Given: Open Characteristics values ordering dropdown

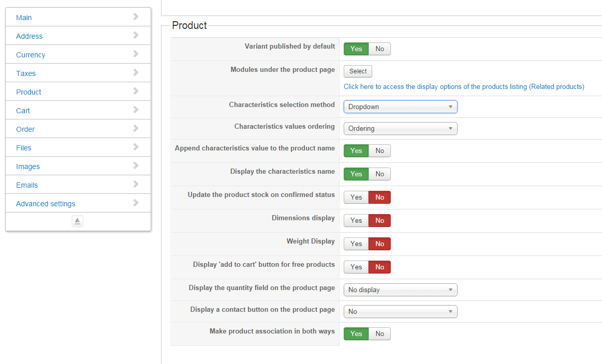Looking at the screenshot, I should point(400,129).
